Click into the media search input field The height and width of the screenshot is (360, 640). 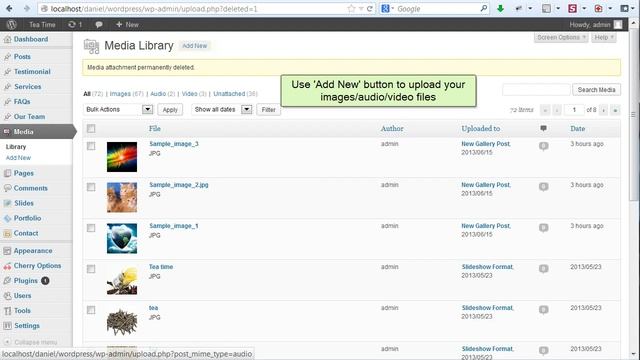[x=536, y=90]
